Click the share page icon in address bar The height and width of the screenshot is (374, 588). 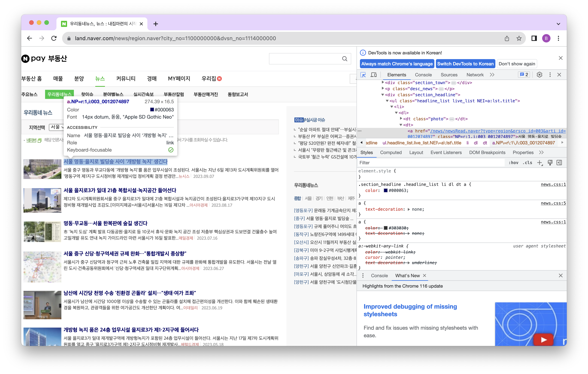[507, 38]
